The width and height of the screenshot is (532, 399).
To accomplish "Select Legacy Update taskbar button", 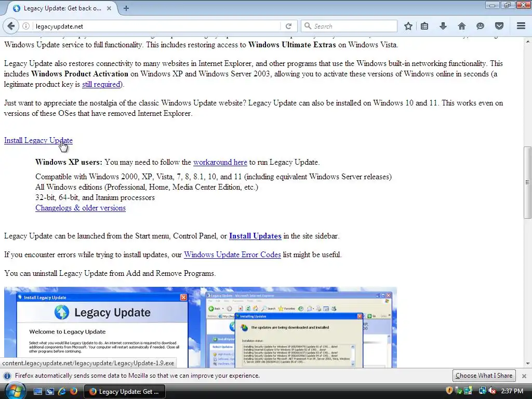I will (125, 392).
